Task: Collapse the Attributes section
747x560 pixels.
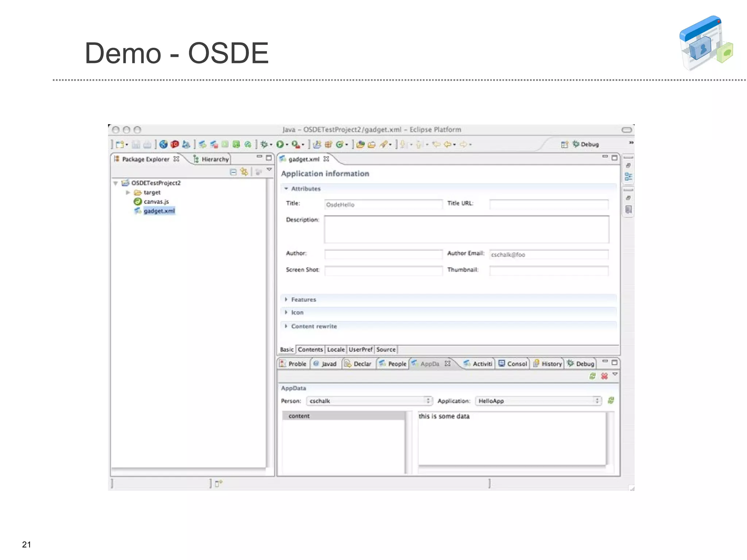Action: coord(286,188)
